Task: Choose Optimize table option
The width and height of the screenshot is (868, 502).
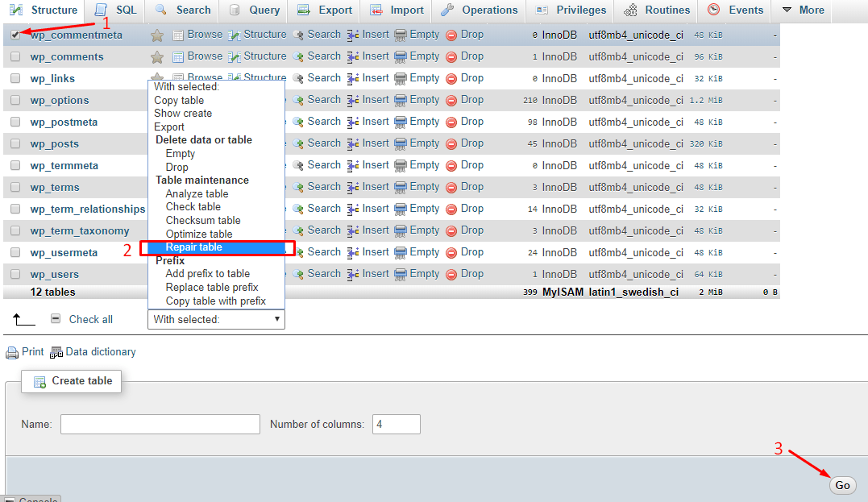Action: [x=199, y=234]
